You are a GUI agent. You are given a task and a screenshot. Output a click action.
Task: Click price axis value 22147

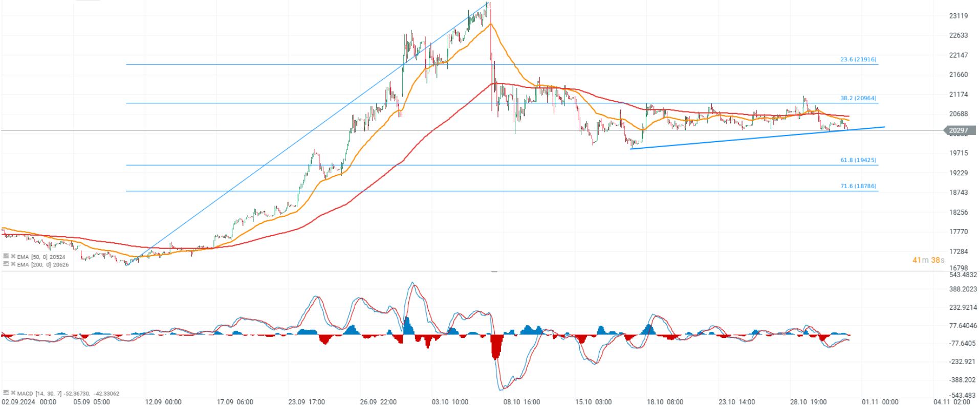[959, 55]
